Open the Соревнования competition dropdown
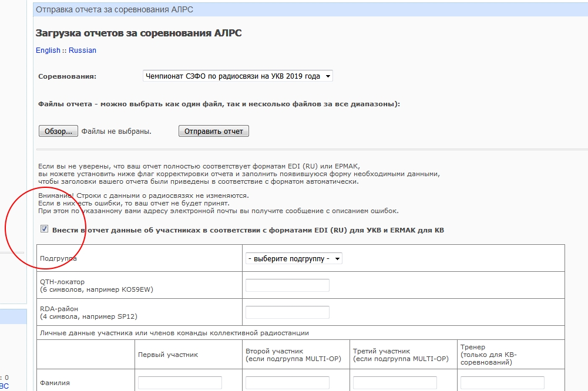 tap(237, 76)
